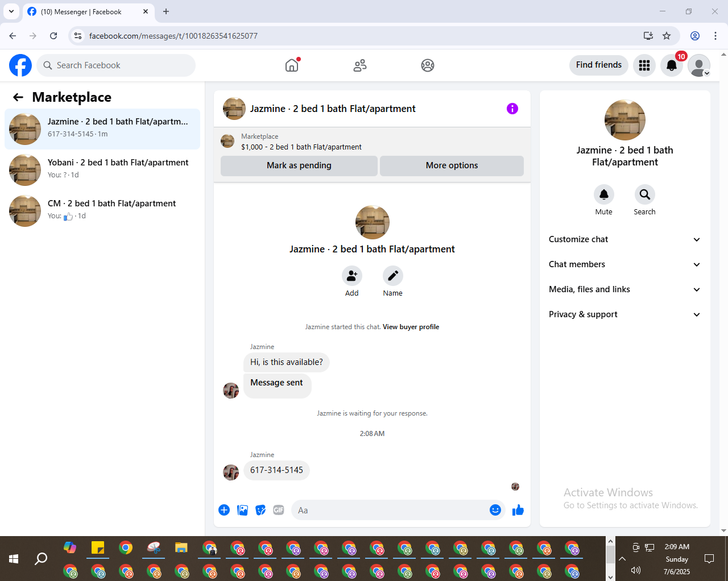Open the Facebook menu grid icon
Viewport: 728px width, 581px height.
pos(644,65)
